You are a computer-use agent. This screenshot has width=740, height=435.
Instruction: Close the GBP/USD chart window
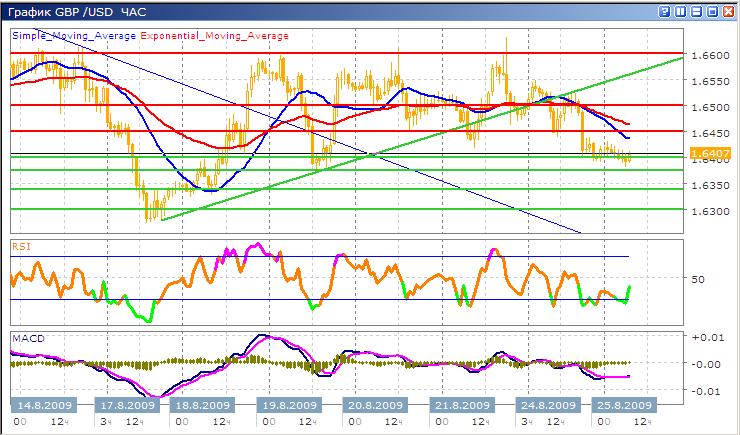pos(727,11)
